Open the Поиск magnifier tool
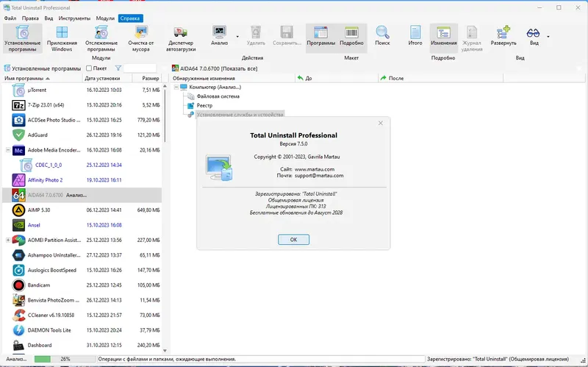 pos(382,36)
